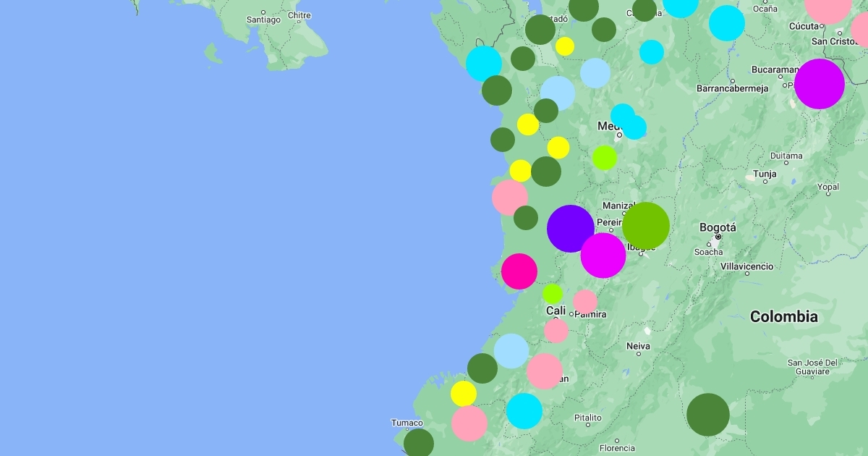Select the Barrancabermeja city label
868x456 pixels.
tap(731, 88)
